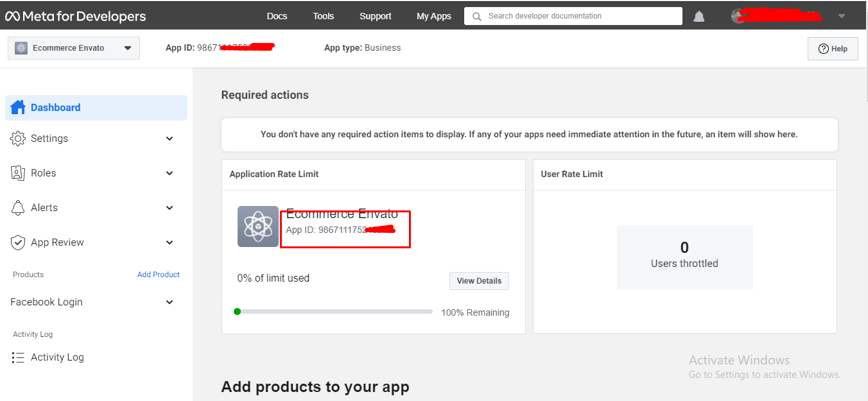Click the Meta for Developers logo
Screen dimensions: 868x401
76,17
